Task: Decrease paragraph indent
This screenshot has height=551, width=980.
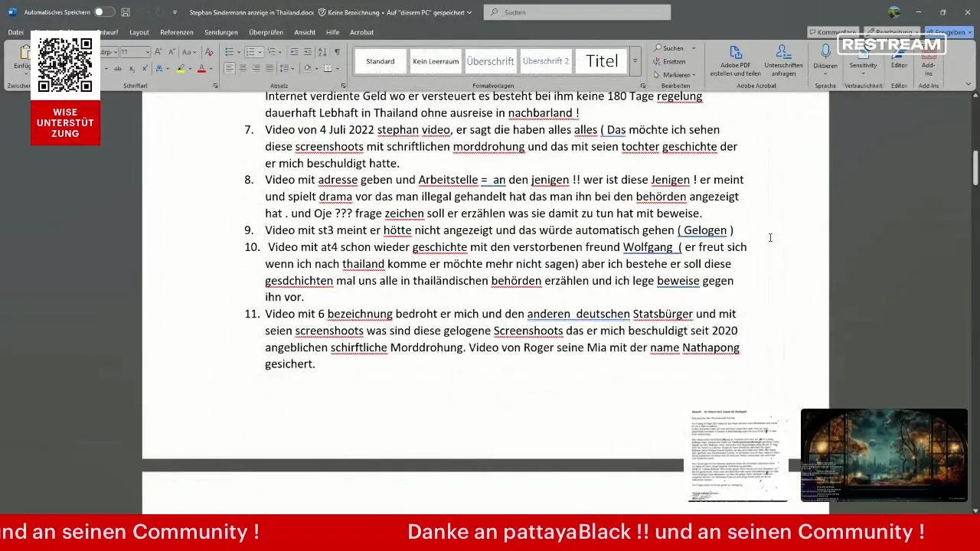Action: (294, 51)
